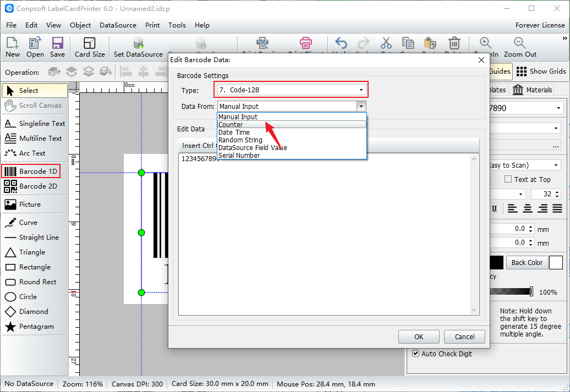570x392 pixels.
Task: Select the Rectangle shape tool
Action: point(35,267)
